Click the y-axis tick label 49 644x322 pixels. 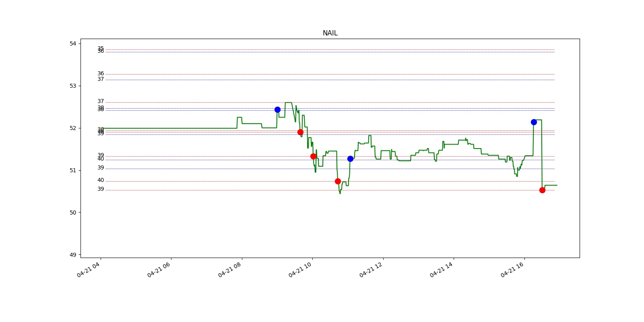73,255
